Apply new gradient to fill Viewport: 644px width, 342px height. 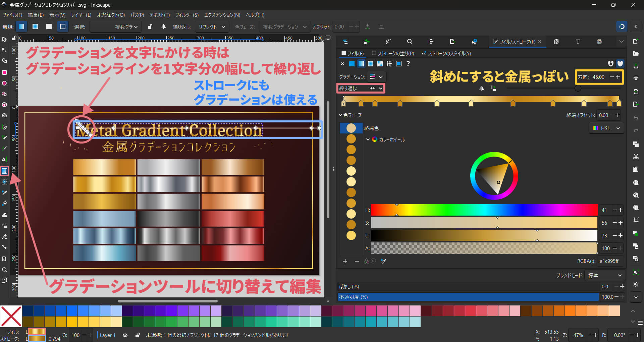click(49, 26)
